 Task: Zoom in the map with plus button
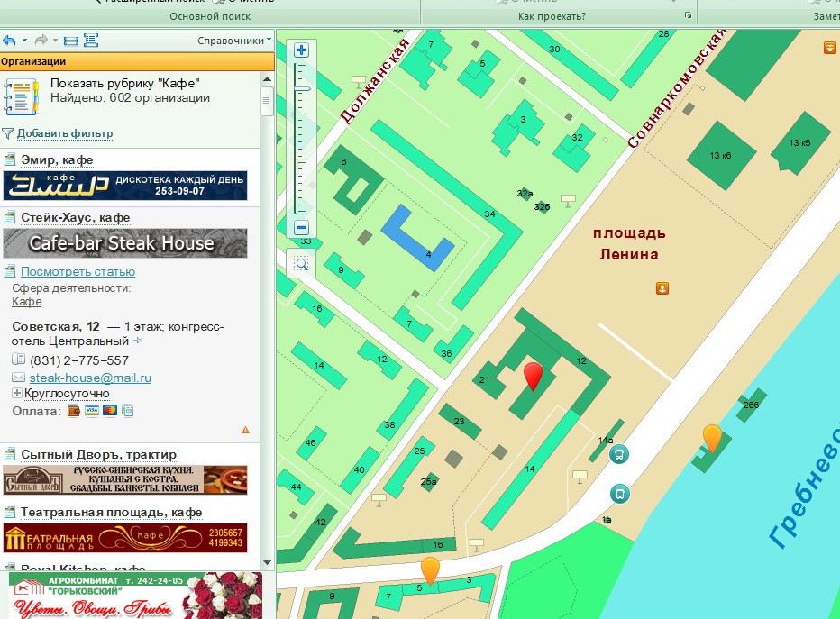(x=302, y=50)
